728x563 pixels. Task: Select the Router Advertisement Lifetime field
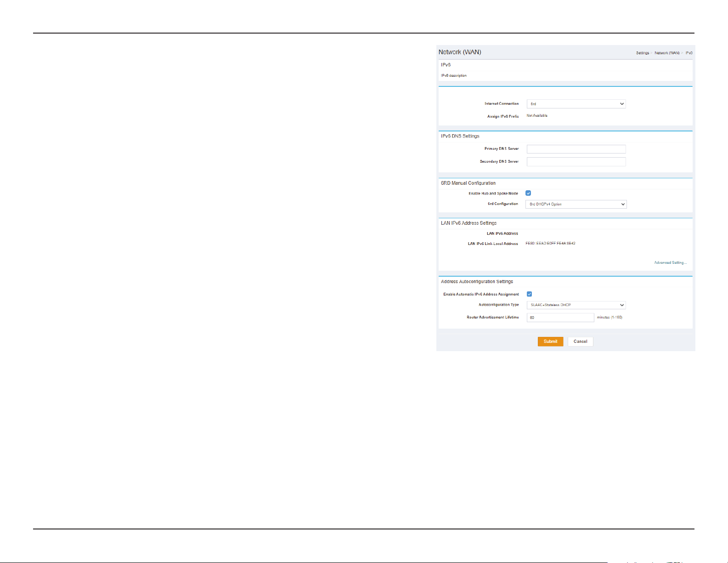560,318
